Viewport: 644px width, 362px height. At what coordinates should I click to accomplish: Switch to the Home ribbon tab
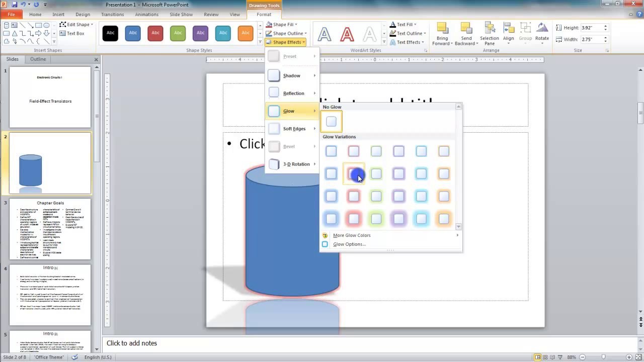(35, 15)
